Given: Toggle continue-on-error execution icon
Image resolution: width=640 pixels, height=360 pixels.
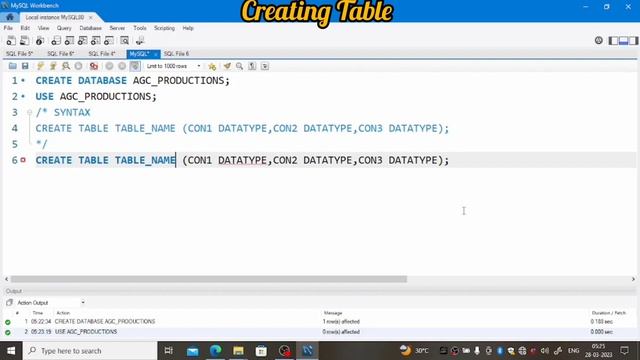Looking at the screenshot, I should click(x=94, y=66).
